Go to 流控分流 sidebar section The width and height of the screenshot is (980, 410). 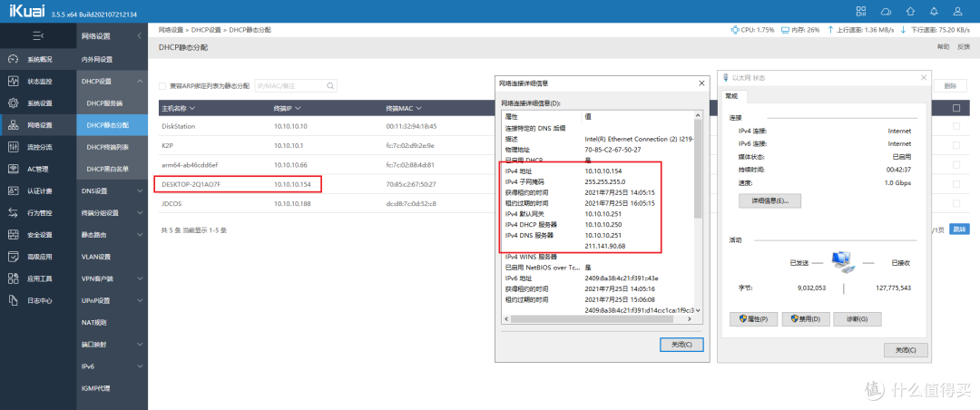[38, 147]
